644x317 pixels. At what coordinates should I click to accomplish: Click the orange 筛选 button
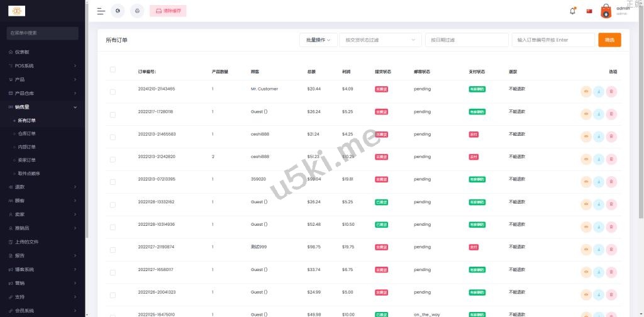tap(609, 40)
